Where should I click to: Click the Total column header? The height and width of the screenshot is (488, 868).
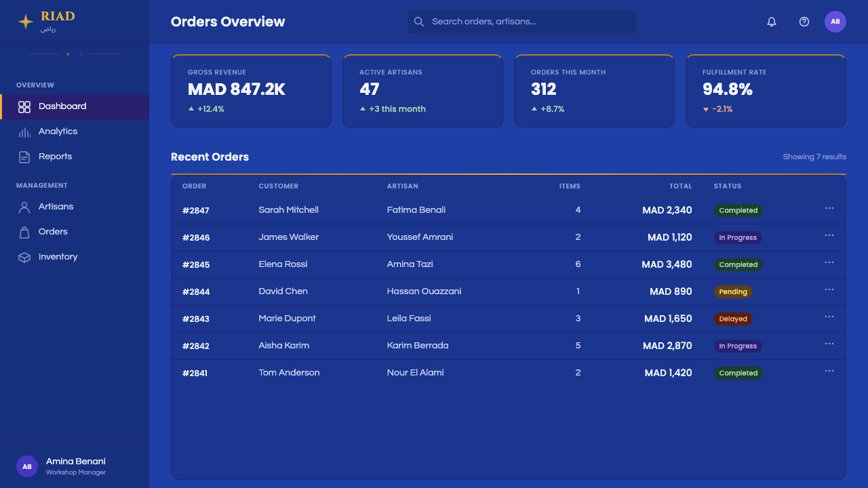click(681, 186)
